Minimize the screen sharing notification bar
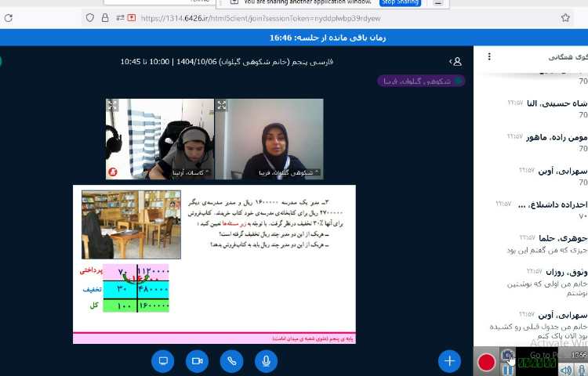Image resolution: width=588 pixels, height=376 pixels. 438,2
